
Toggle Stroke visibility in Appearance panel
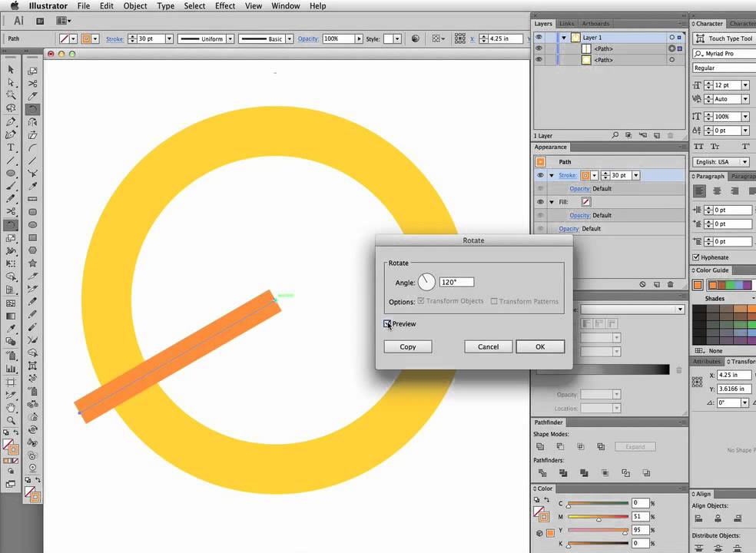point(540,175)
